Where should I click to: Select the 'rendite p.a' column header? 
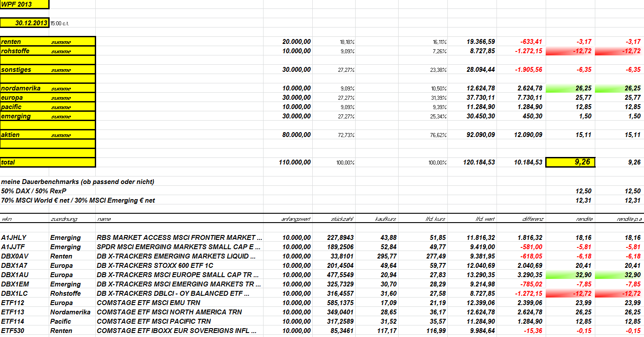pyautogui.click(x=628, y=219)
